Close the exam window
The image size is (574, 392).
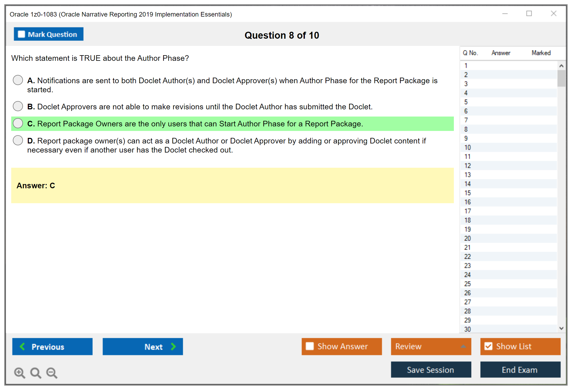(553, 14)
